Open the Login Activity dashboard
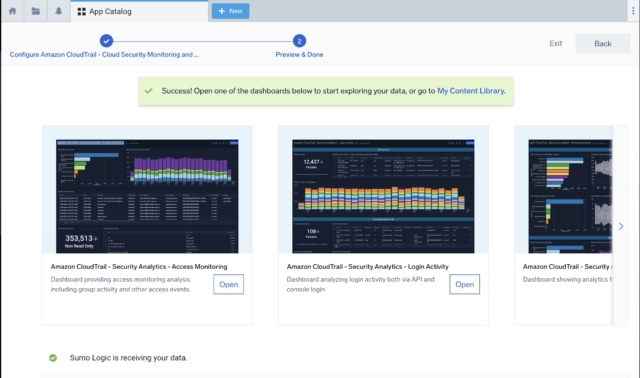Screen dimensions: 640x378 [x=464, y=284]
